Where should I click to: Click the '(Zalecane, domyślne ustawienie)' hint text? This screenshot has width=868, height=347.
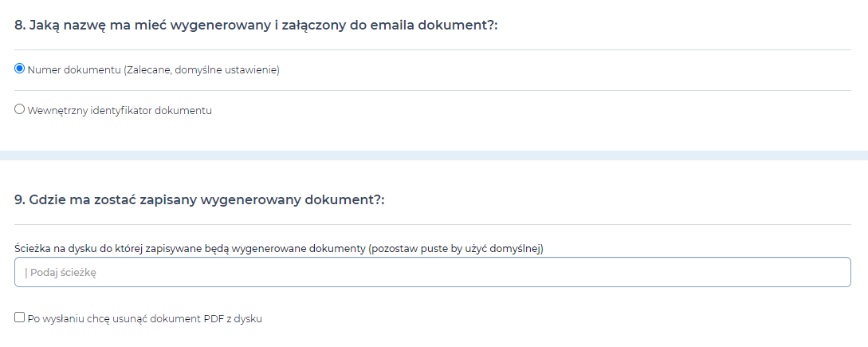(x=202, y=70)
